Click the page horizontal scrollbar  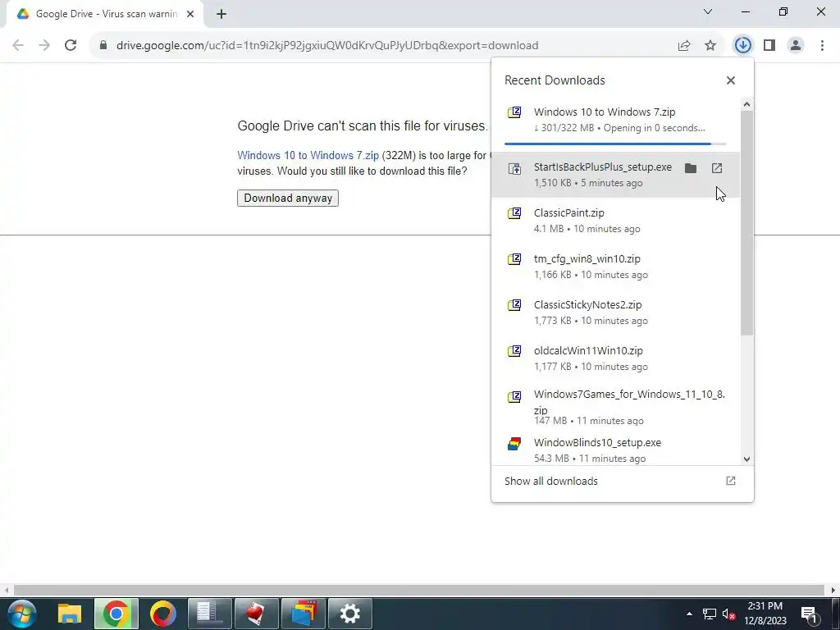[x=419, y=590]
